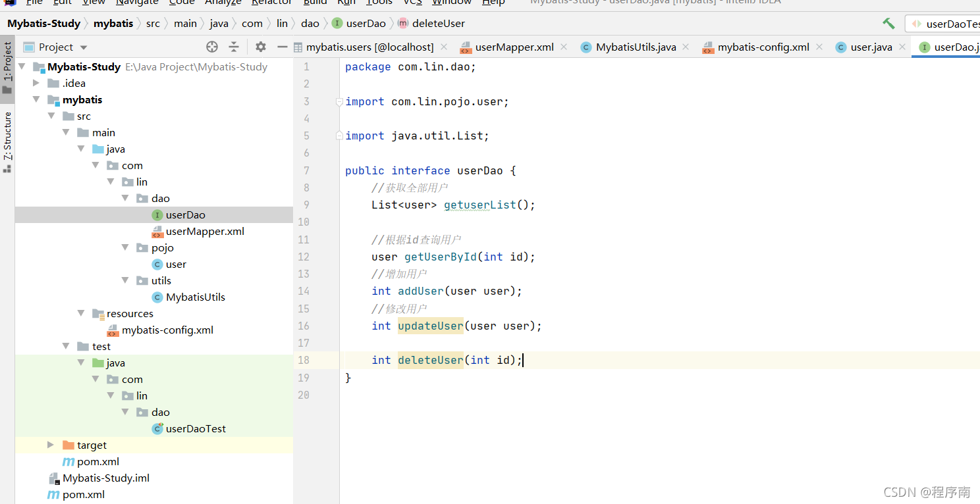Click mybatis module in breadcrumb bar

(x=113, y=24)
